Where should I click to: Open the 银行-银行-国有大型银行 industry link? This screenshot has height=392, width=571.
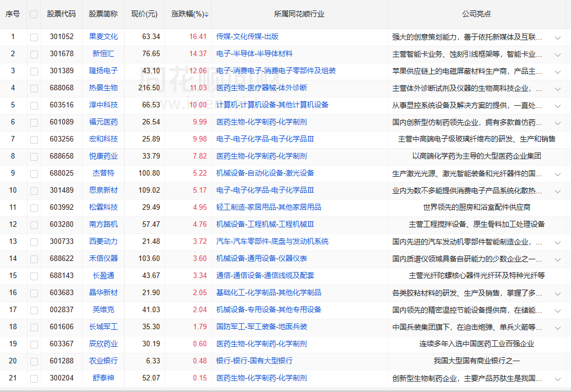[254, 361]
